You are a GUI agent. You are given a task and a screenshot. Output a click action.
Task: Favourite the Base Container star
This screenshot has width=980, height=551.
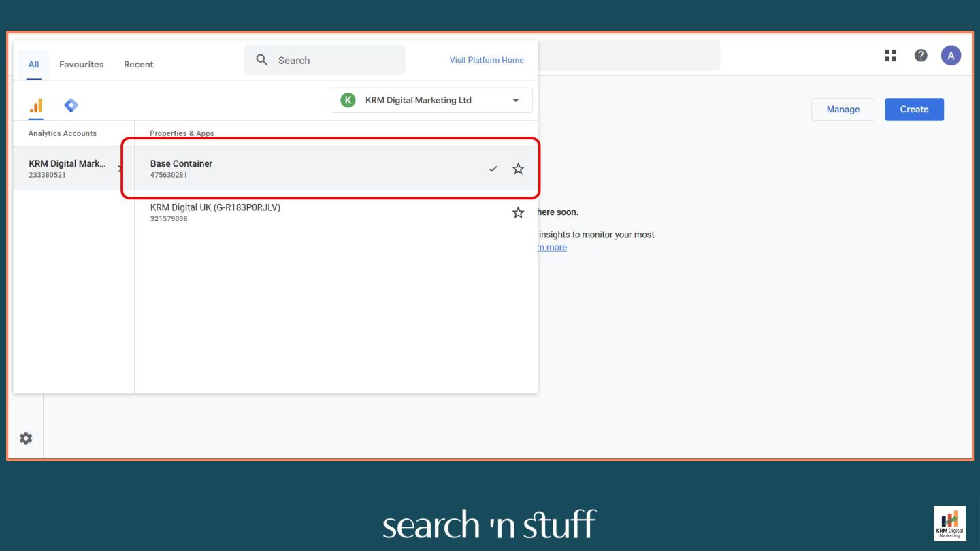pos(518,169)
